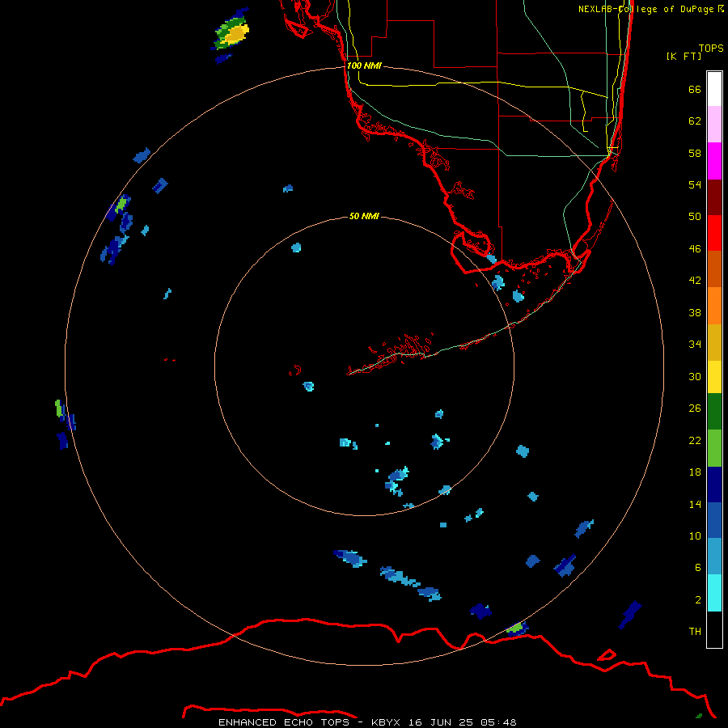
Task: Click the '14' legend value
Action: coord(695,504)
